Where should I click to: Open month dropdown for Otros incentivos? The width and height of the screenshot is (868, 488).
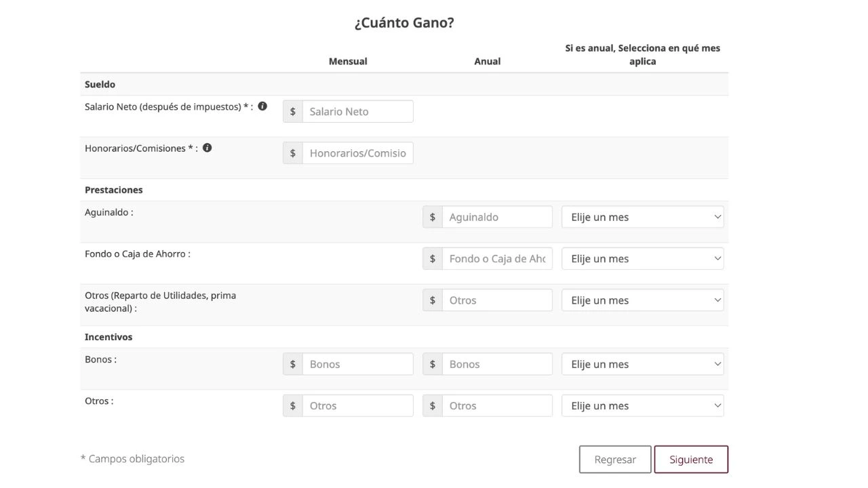click(642, 406)
